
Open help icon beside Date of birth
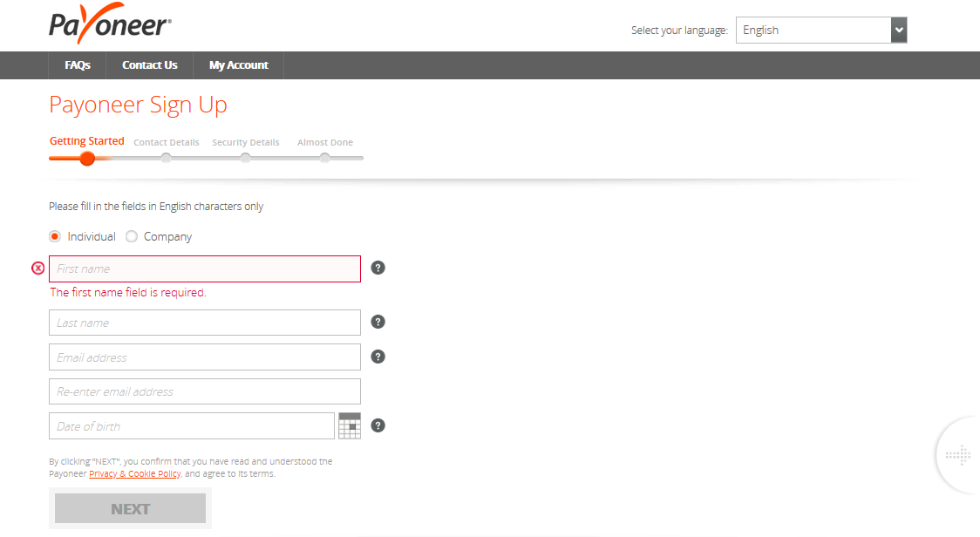pyautogui.click(x=378, y=425)
